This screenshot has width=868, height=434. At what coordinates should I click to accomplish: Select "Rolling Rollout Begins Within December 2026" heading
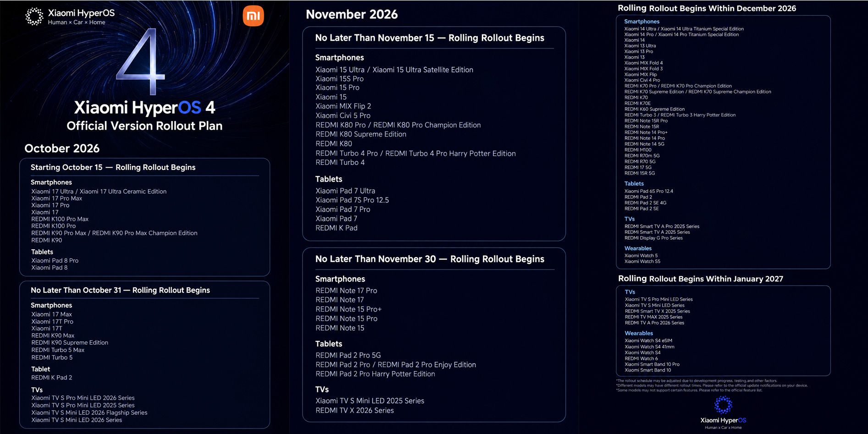pyautogui.click(x=707, y=8)
